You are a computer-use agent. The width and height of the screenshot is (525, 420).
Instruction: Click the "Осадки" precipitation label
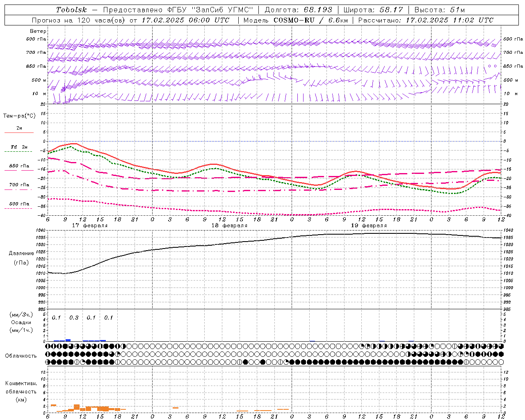tap(22, 322)
